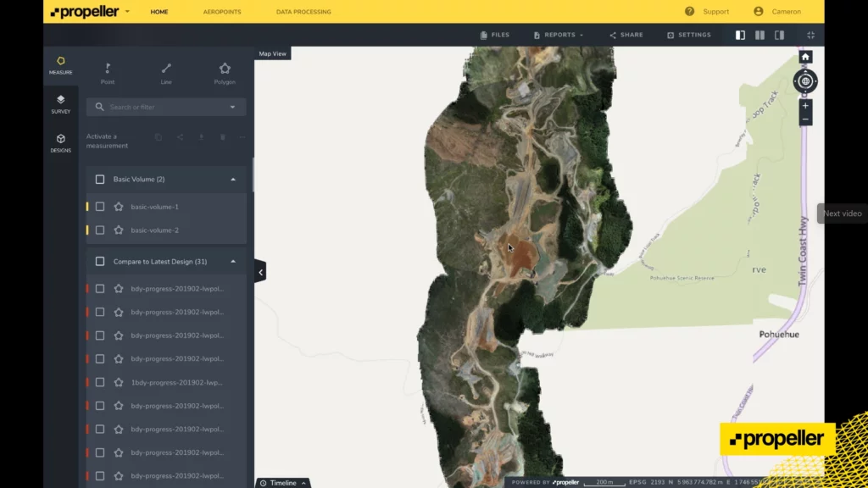
Task: Tick the basic-volume-2 checkbox
Action: coord(100,230)
